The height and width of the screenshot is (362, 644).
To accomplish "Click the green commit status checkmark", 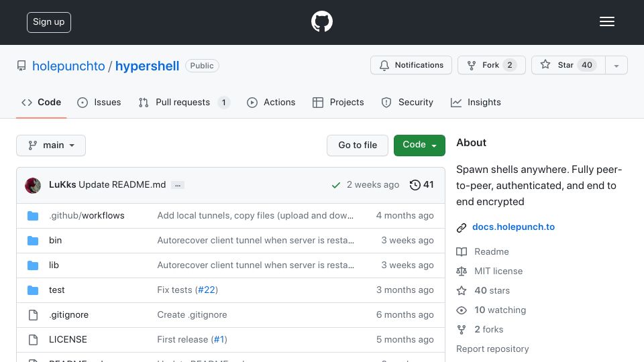I will 336,186.
